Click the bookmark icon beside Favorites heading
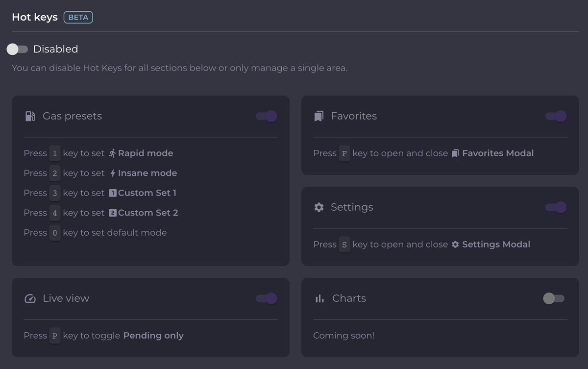The height and width of the screenshot is (369, 588). coord(319,116)
